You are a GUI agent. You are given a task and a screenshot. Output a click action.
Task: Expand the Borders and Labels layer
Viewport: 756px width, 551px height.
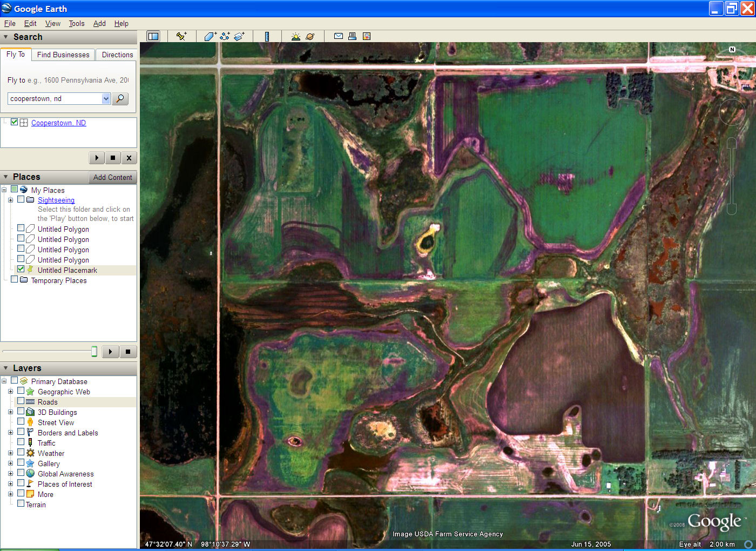pos(10,433)
